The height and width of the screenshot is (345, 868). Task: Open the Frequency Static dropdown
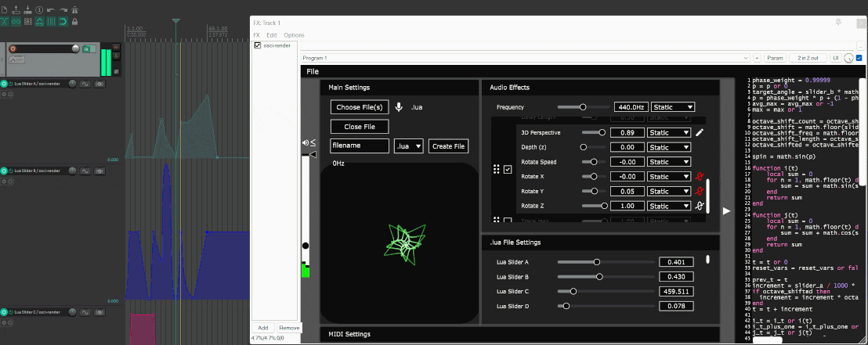point(672,107)
